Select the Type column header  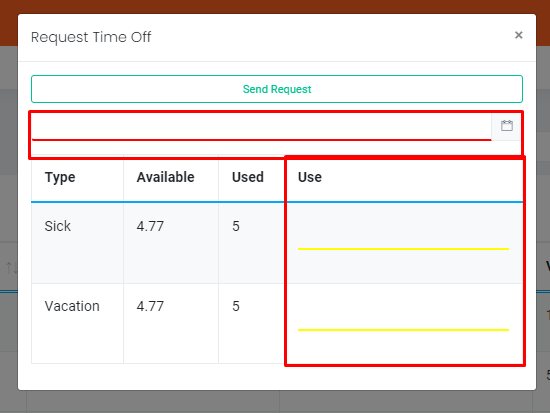click(x=60, y=177)
